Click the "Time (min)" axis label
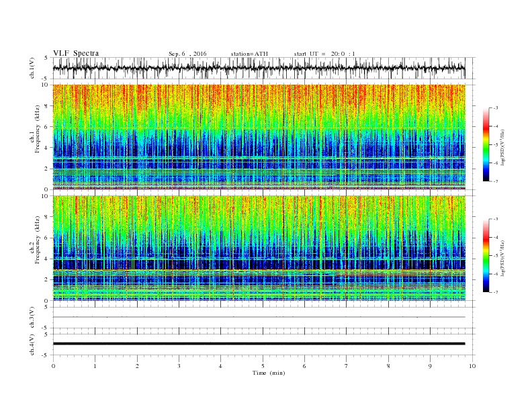Image resolution: width=532 pixels, height=411 pixels. click(269, 373)
